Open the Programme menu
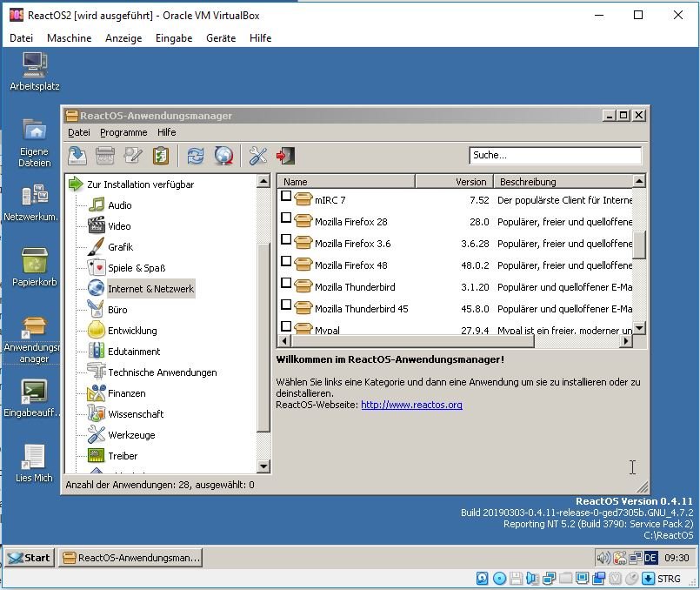700x590 pixels. coord(123,132)
